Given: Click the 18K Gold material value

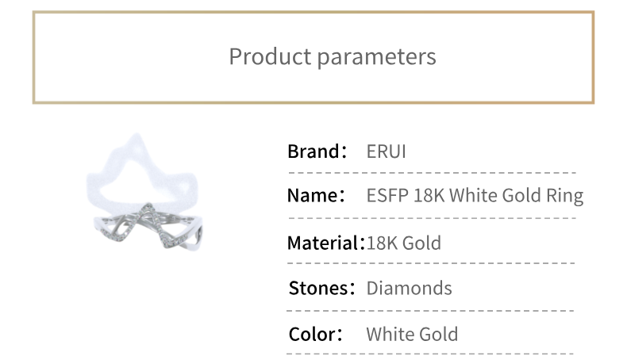Looking at the screenshot, I should pos(404,243).
